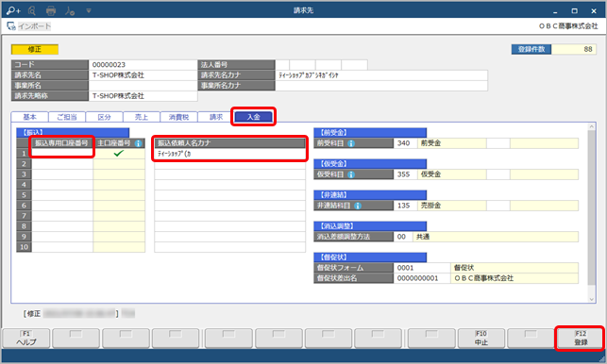Click the info icon beside 仮受科目
The image size is (607, 364).
point(351,174)
